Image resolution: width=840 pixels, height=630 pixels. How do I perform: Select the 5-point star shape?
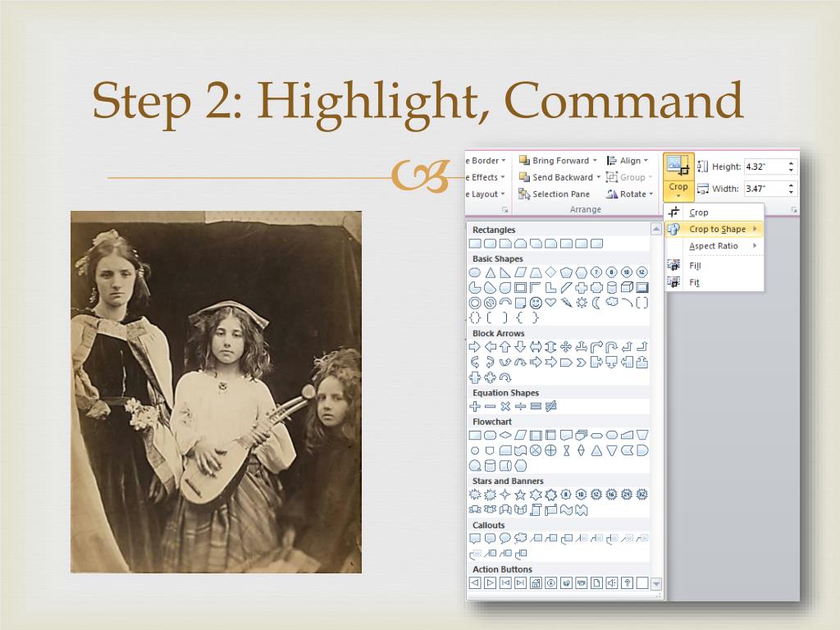point(520,495)
